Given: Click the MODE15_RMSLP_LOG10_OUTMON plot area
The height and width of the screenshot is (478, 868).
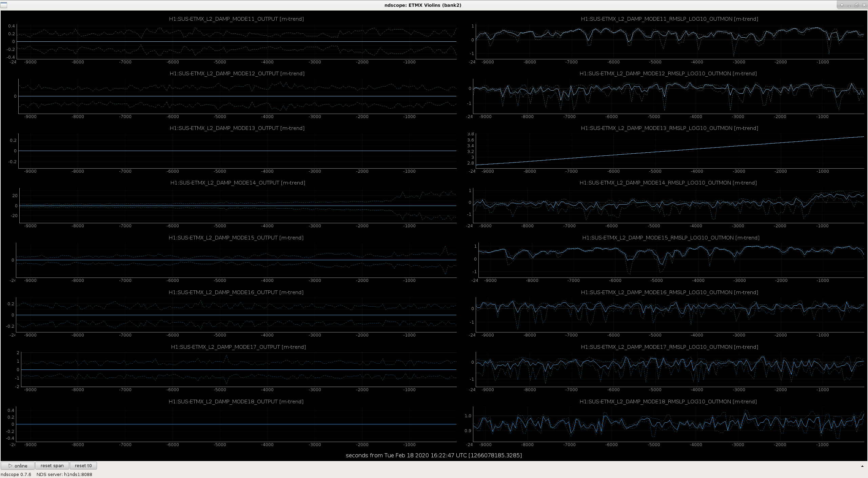Looking at the screenshot, I should [x=671, y=260].
